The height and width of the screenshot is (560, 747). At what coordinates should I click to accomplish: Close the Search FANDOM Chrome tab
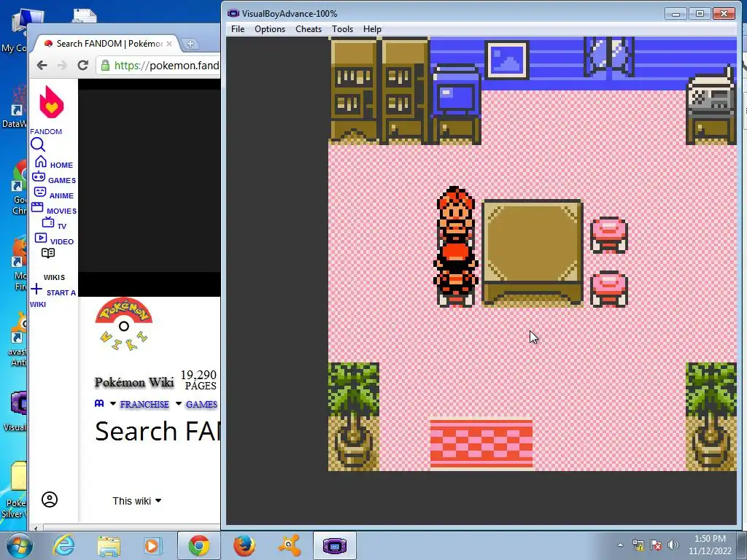(169, 44)
